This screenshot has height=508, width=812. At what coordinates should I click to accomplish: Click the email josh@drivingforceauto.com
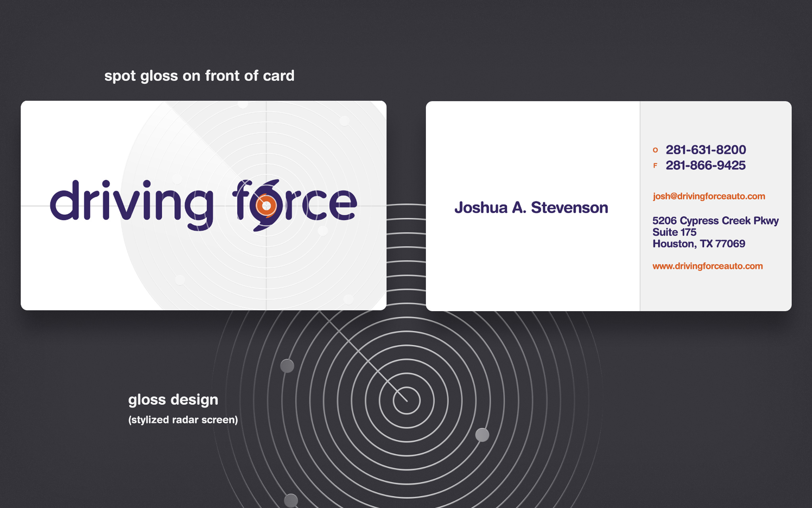pos(709,196)
